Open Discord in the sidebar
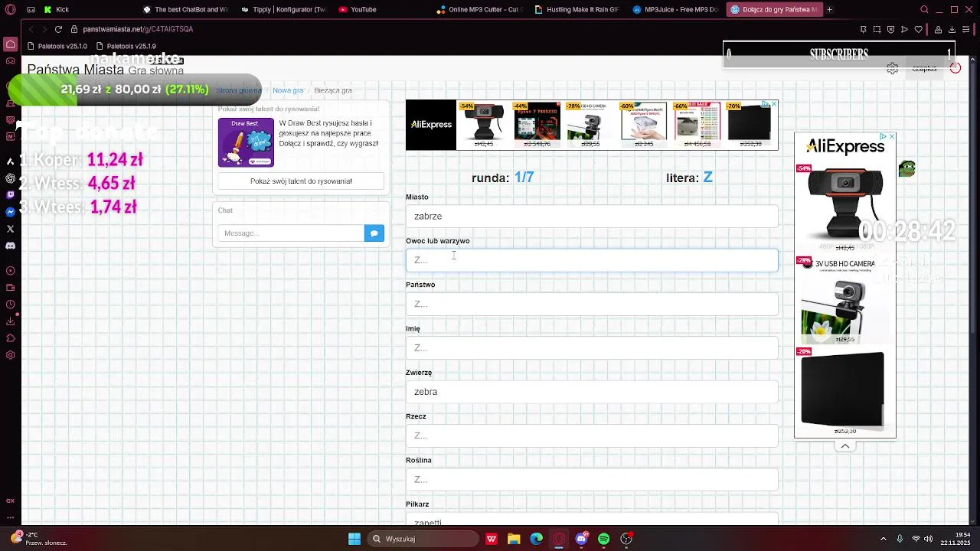The width and height of the screenshot is (980, 551). point(11,246)
